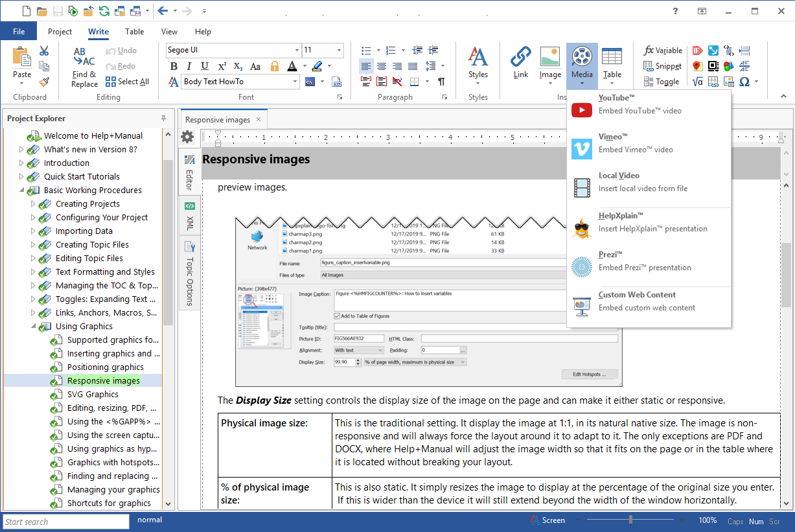Toggle italic formatting
Viewport: 795px width, 532px height.
189,66
